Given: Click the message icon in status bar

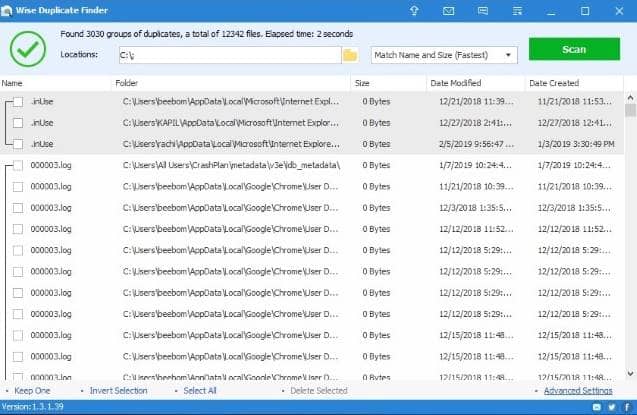Looking at the screenshot, I should [x=597, y=406].
